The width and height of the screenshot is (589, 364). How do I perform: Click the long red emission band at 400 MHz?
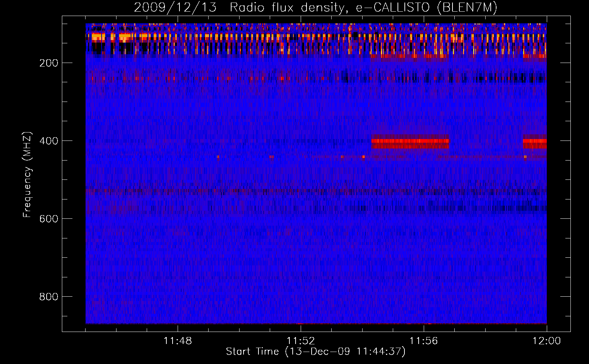pos(410,142)
